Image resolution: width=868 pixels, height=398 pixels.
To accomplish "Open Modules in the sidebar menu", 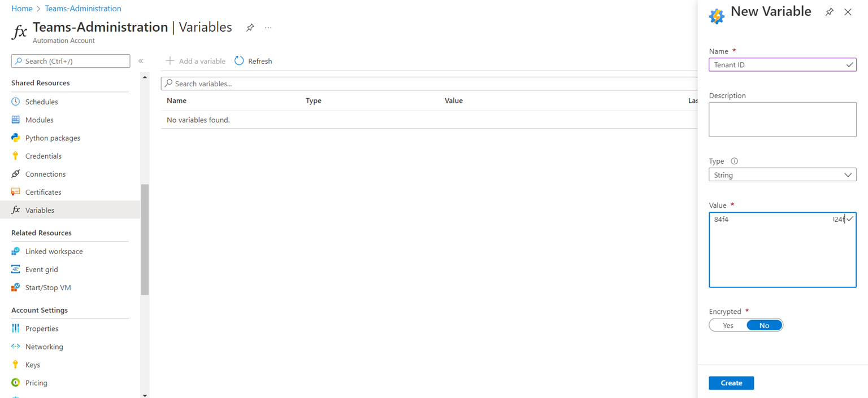I will (39, 120).
